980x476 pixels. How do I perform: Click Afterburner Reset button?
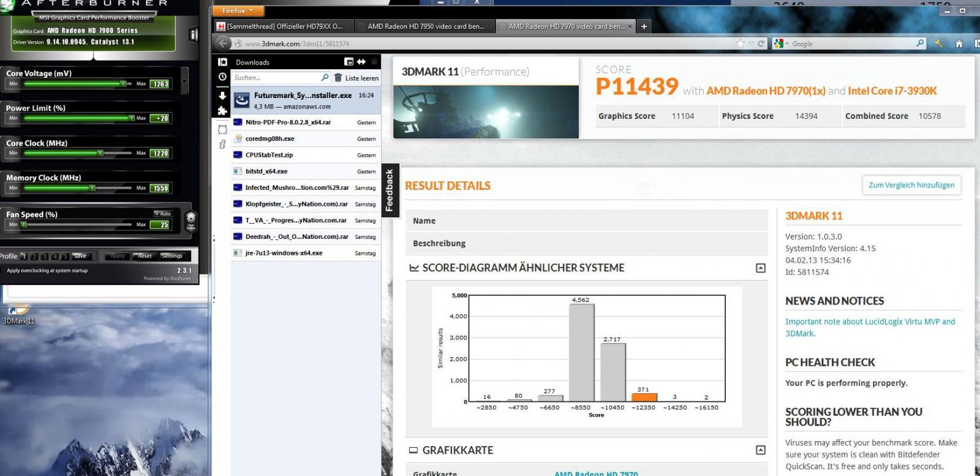pos(145,256)
